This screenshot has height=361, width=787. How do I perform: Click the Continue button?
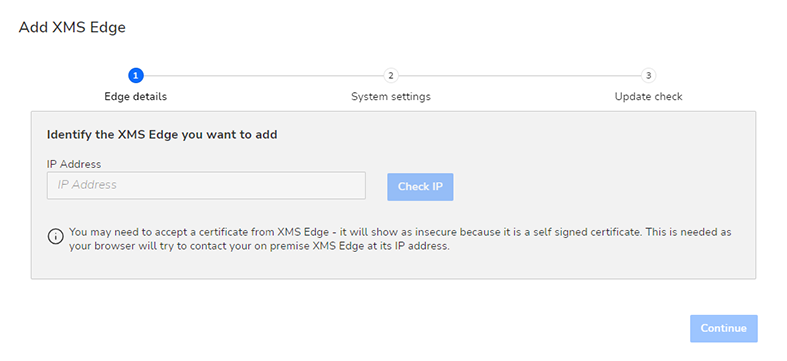point(724,329)
